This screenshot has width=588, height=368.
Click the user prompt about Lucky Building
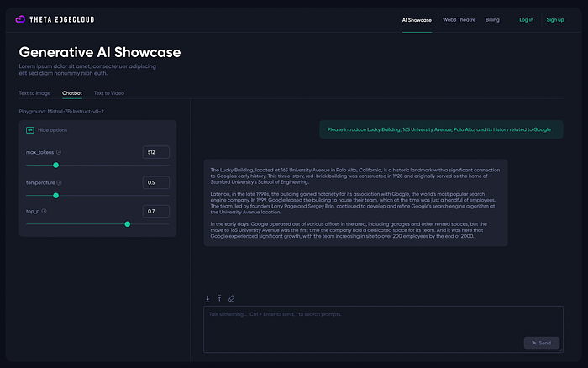(441, 129)
